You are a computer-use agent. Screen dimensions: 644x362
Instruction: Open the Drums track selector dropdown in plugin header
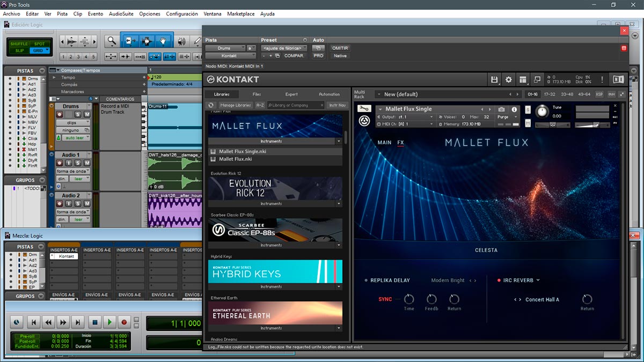point(226,48)
